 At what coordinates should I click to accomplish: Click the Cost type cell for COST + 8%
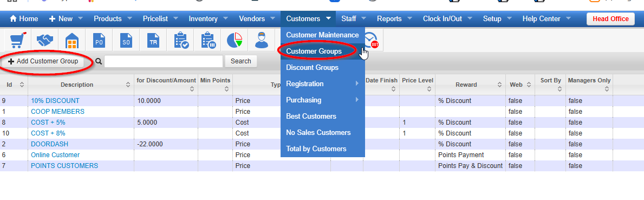pos(242,133)
